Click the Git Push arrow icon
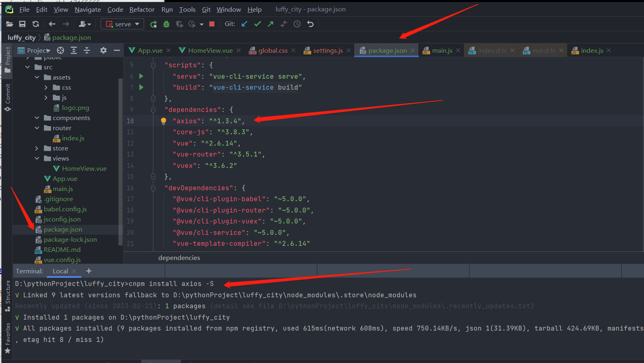 (x=271, y=24)
